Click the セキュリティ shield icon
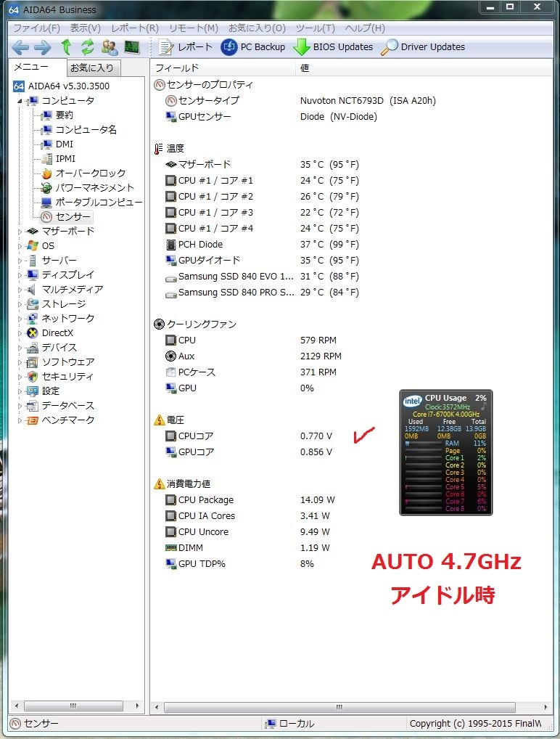Viewport: 560px width, 739px height. 33,377
